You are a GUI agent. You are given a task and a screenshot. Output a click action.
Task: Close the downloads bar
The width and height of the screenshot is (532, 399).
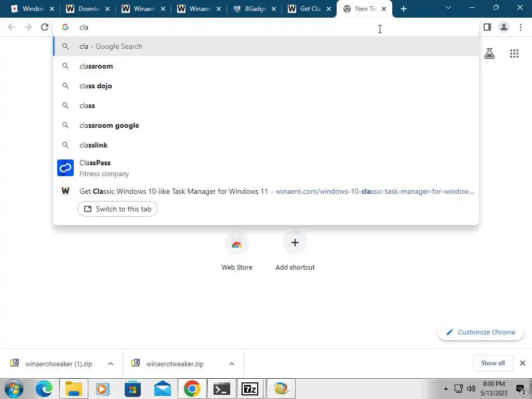tap(523, 363)
